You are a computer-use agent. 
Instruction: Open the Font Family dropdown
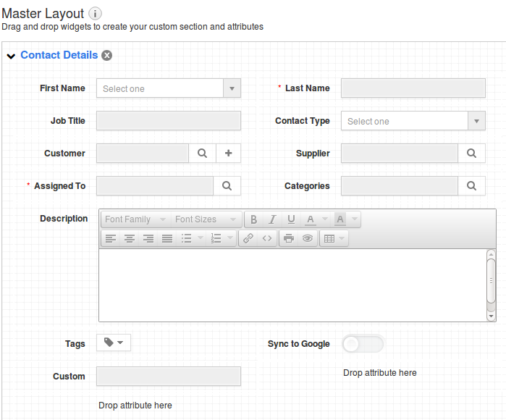tap(135, 219)
